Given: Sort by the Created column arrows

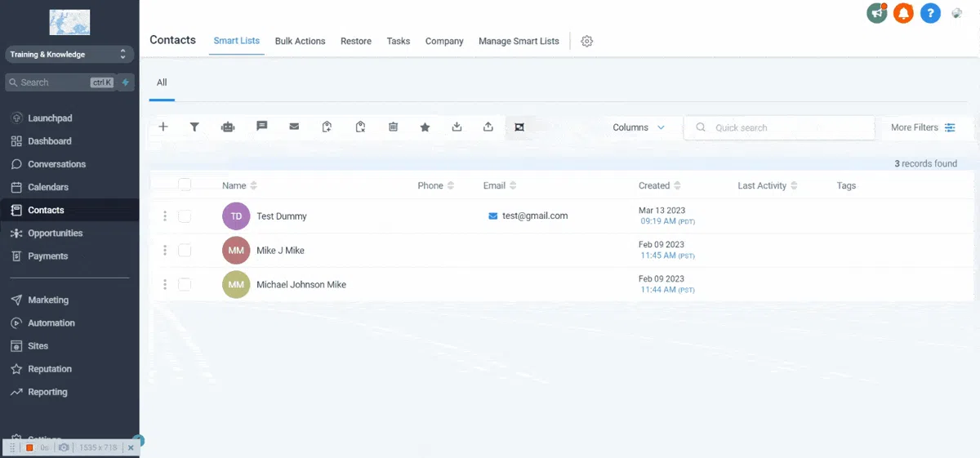Looking at the screenshot, I should tap(677, 186).
